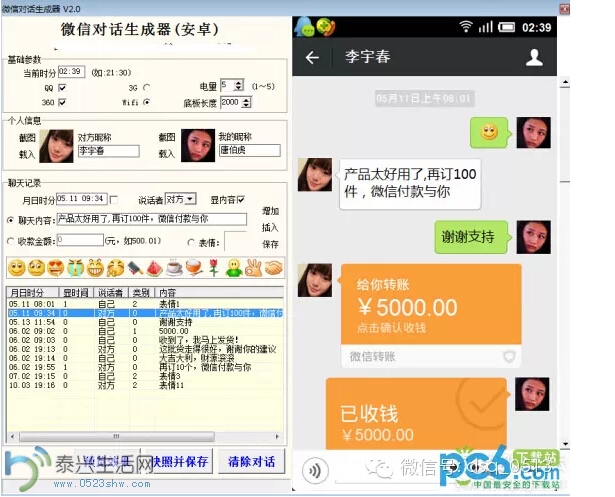Uncheck the 360 checkbox
Viewport: 615px width, 497px height.
click(x=62, y=102)
